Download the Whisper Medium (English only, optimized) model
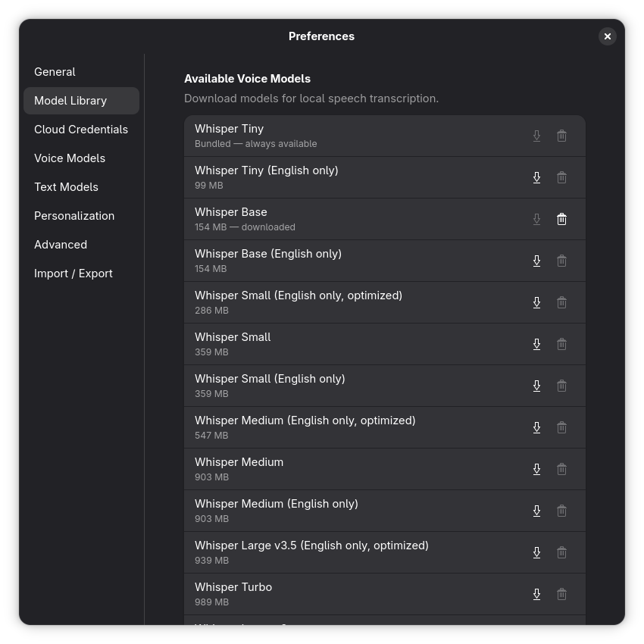The width and height of the screenshot is (644, 644). pyautogui.click(x=536, y=427)
